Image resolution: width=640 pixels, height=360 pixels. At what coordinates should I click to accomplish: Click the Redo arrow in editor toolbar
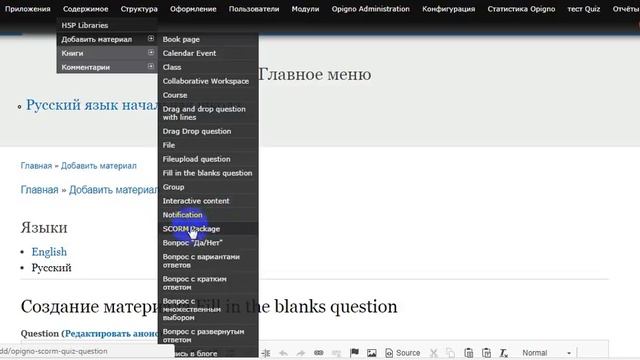tap(301, 353)
